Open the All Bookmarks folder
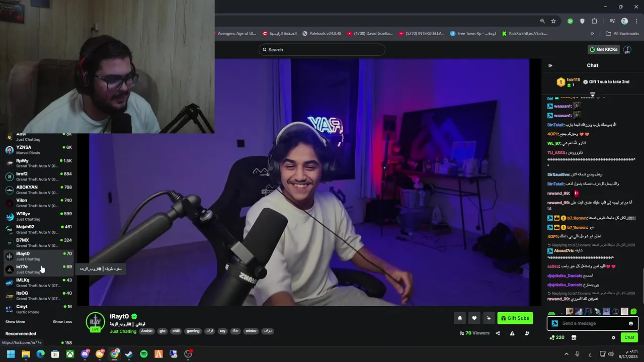The height and width of the screenshot is (362, 644). pyautogui.click(x=622, y=34)
